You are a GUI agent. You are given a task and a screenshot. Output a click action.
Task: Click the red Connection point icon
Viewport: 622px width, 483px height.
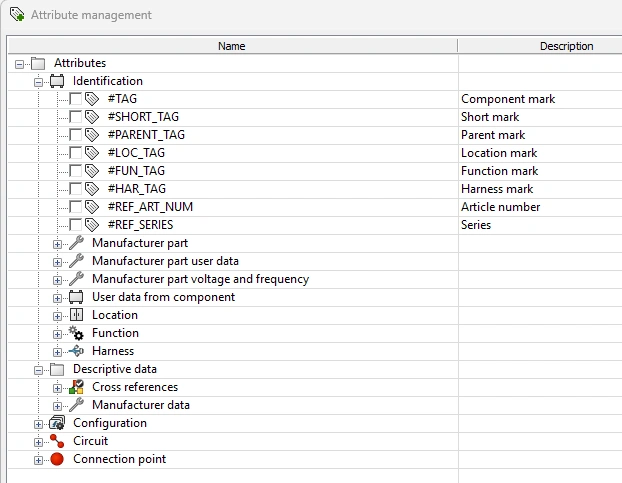pos(57,459)
